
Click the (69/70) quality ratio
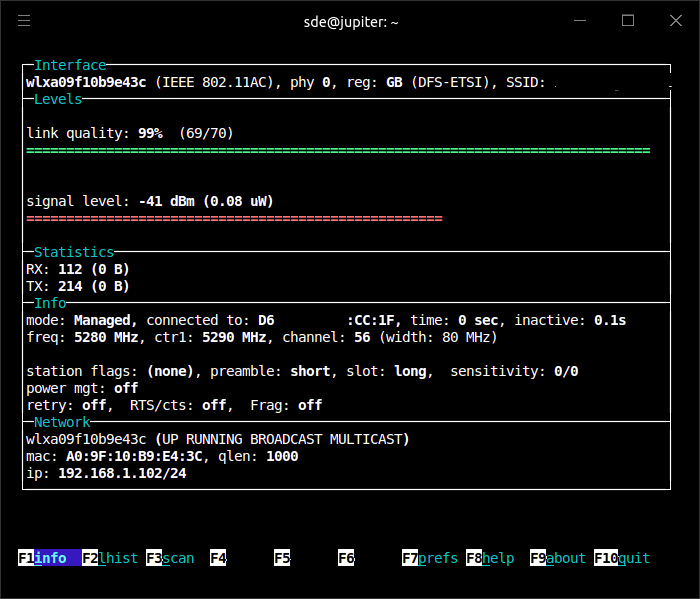(206, 133)
